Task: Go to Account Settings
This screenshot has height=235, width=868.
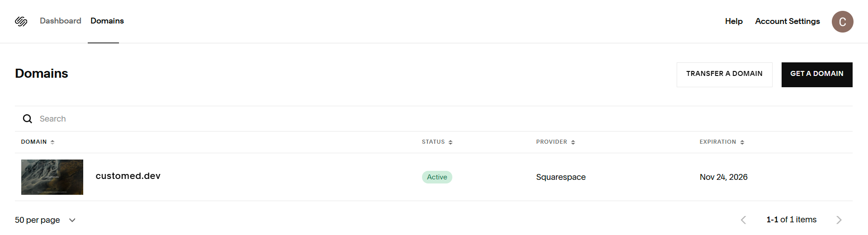Action: tap(787, 21)
